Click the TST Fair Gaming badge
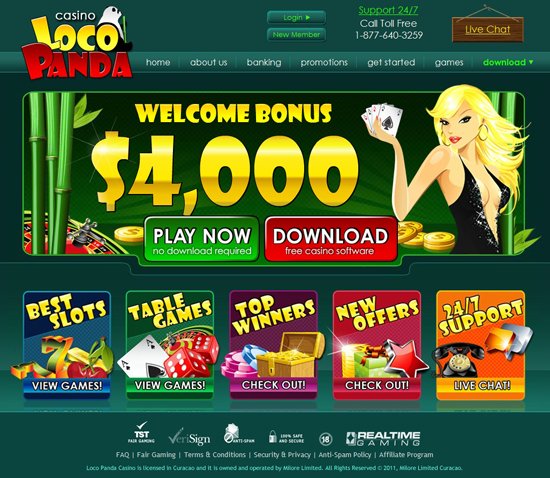Screen dimensions: 550x478 tap(141, 433)
